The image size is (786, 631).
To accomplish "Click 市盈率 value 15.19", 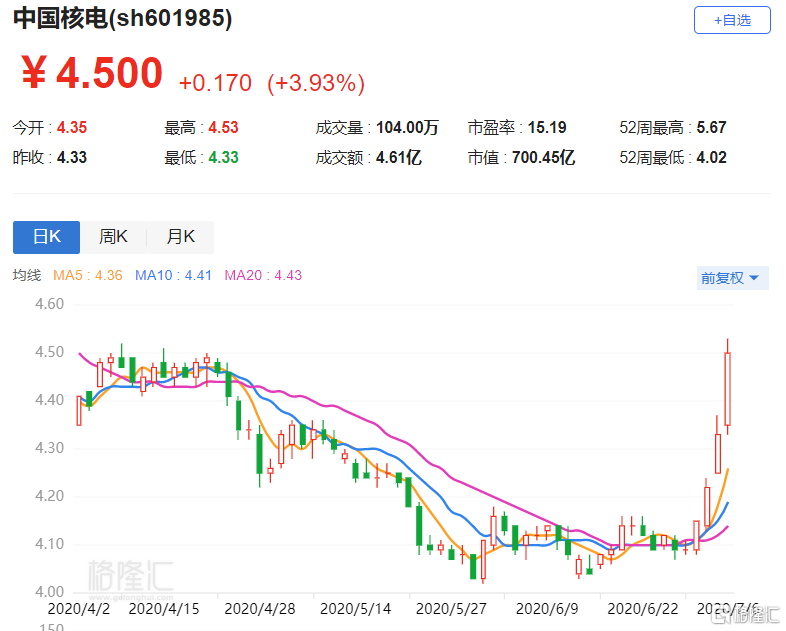I will pyautogui.click(x=547, y=127).
